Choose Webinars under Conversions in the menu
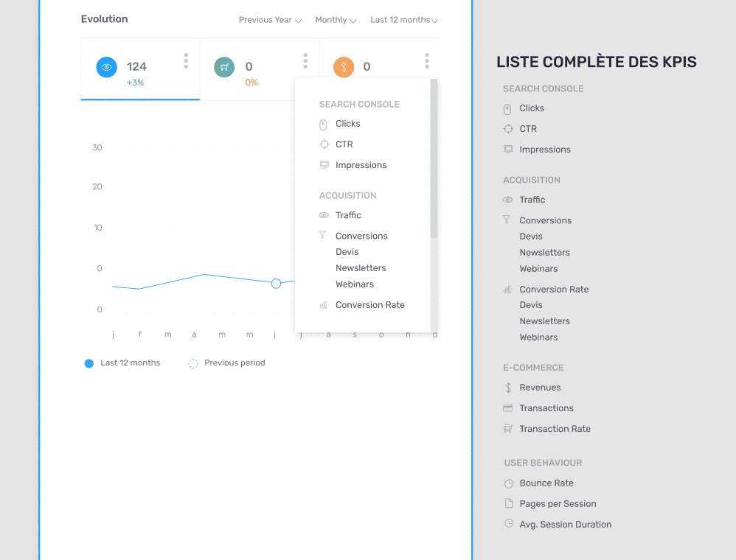 (x=355, y=284)
